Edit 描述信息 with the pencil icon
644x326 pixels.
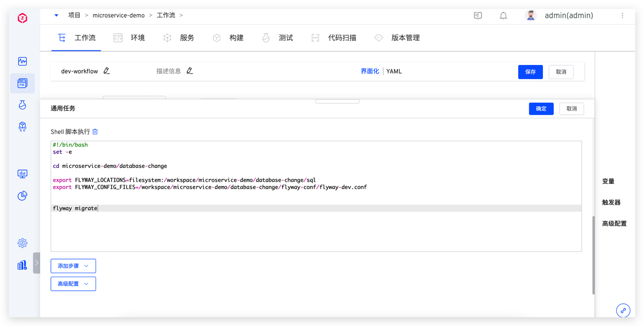[x=189, y=71]
